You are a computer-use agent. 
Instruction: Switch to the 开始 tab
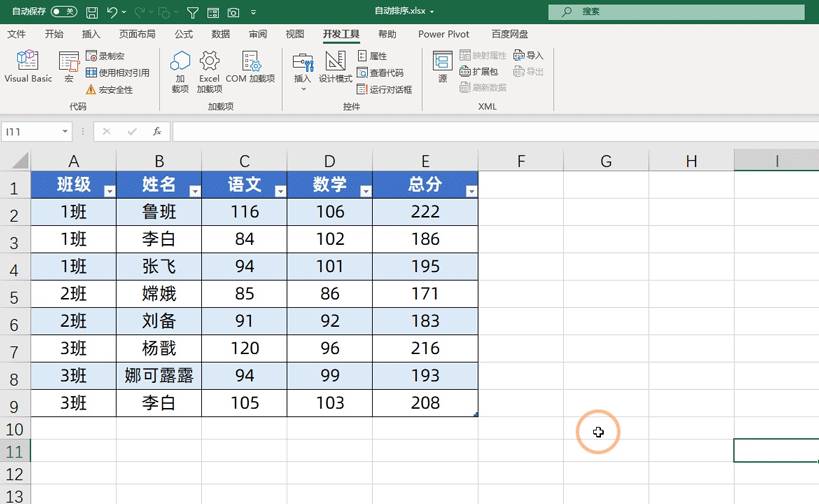(54, 34)
